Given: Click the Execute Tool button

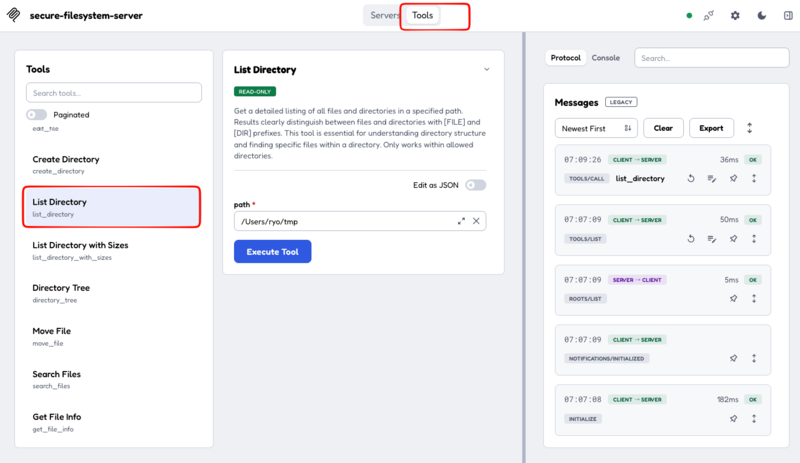Looking at the screenshot, I should coord(272,252).
